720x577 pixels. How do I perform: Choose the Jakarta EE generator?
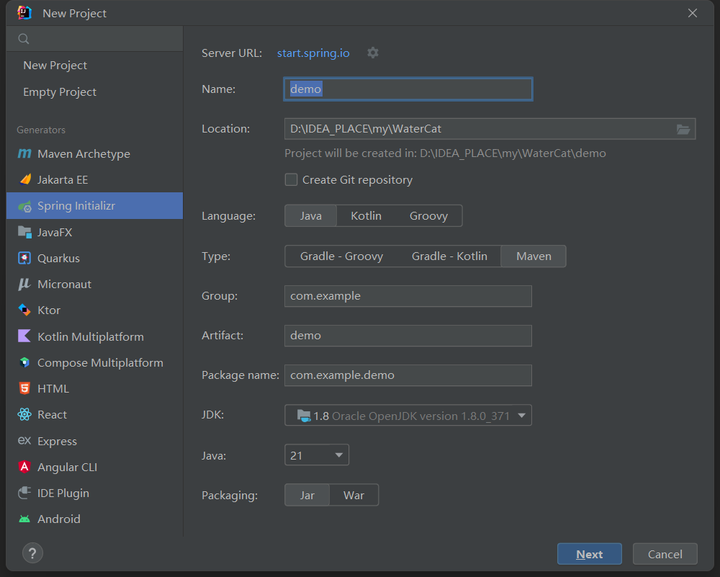tap(62, 180)
